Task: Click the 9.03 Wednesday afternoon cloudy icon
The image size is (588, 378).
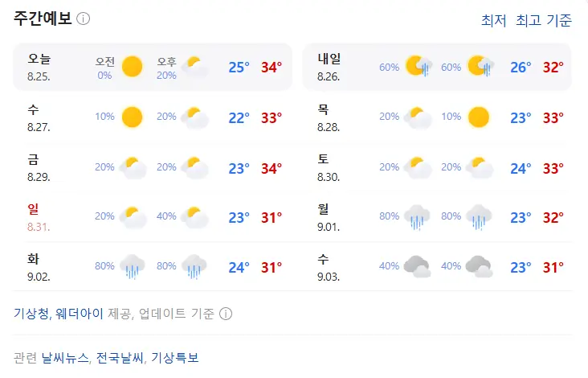Action: (479, 266)
